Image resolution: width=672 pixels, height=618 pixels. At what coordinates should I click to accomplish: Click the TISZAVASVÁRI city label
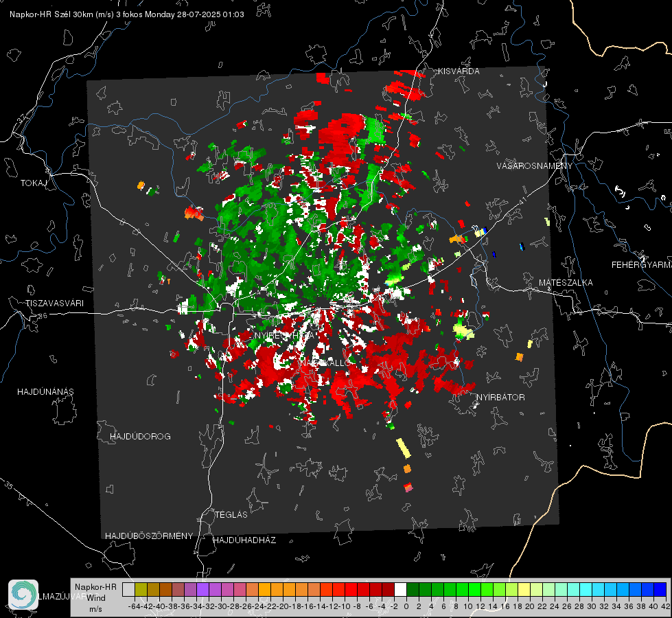click(54, 304)
